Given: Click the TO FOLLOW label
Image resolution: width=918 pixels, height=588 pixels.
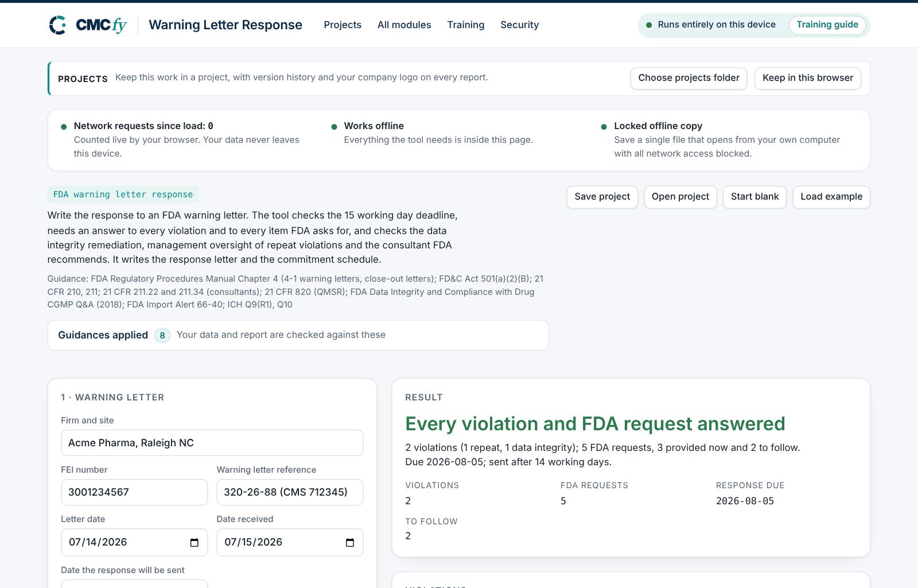Looking at the screenshot, I should coord(431,521).
